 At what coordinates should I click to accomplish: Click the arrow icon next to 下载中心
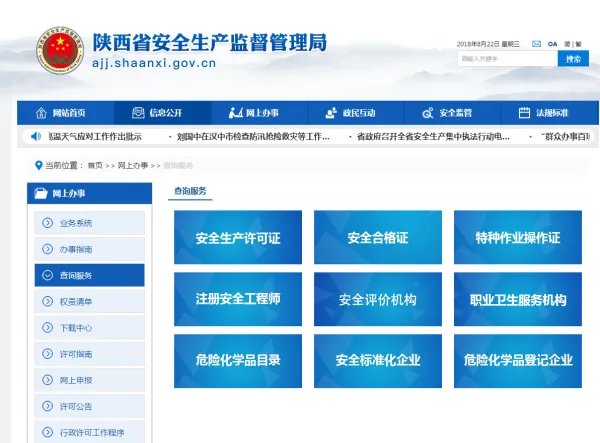click(47, 327)
